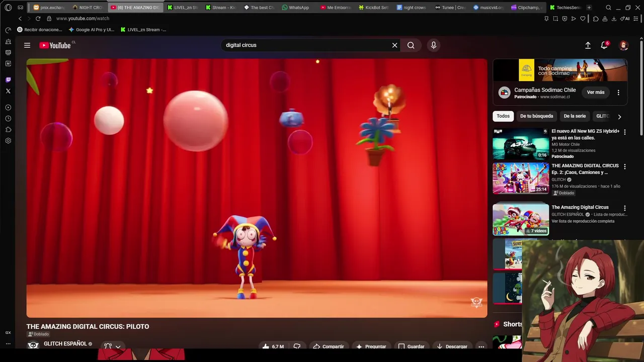This screenshot has height=362, width=644.
Task: Add page to favorites with the heart
Action: point(583,19)
